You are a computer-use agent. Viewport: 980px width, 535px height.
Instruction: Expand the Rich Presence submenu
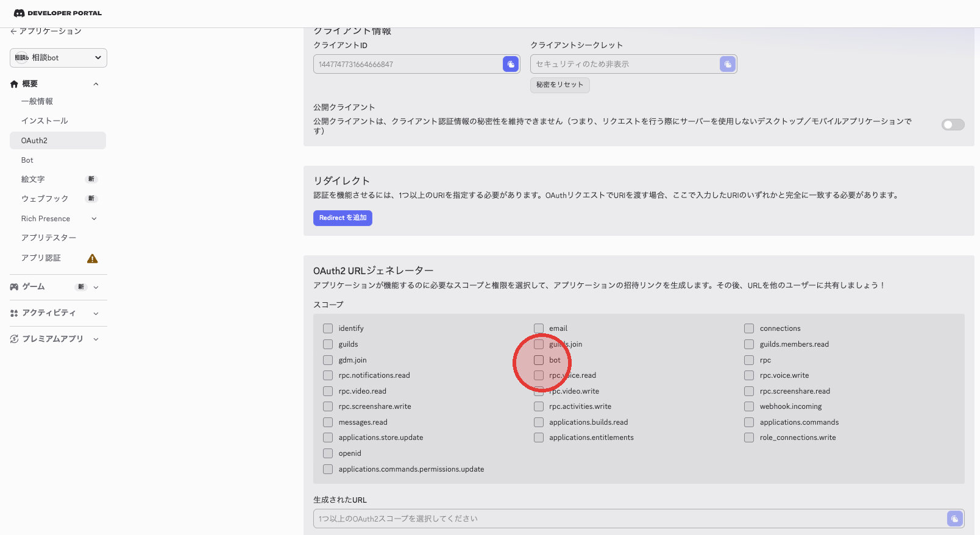click(94, 219)
